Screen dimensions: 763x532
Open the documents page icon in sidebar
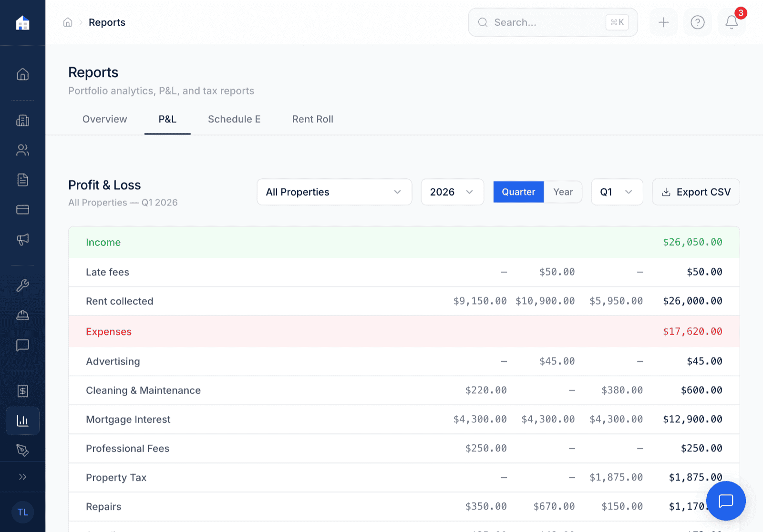(22, 180)
